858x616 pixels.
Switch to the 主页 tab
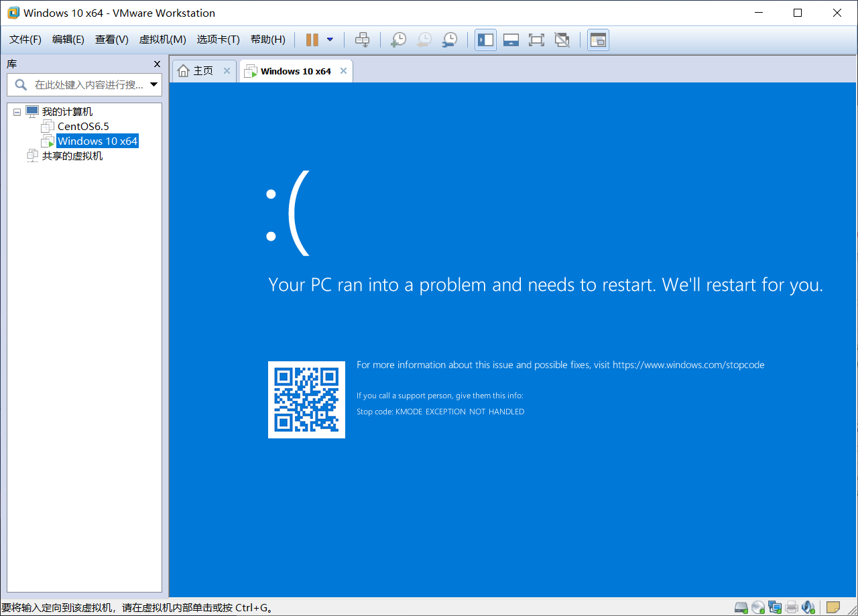tap(201, 70)
